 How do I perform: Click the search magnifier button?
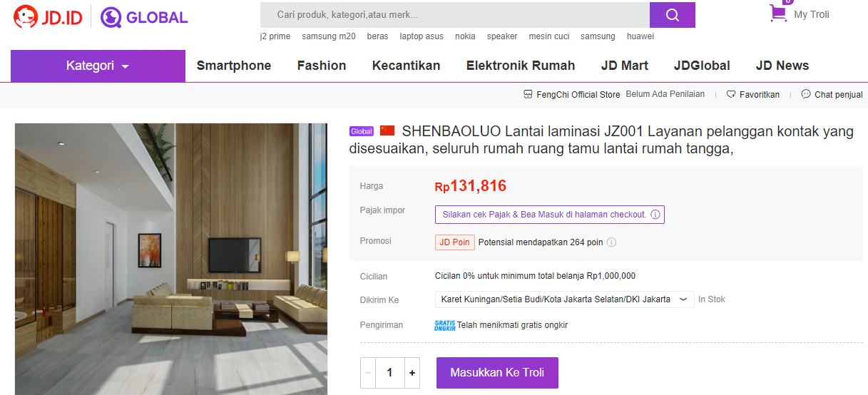672,15
